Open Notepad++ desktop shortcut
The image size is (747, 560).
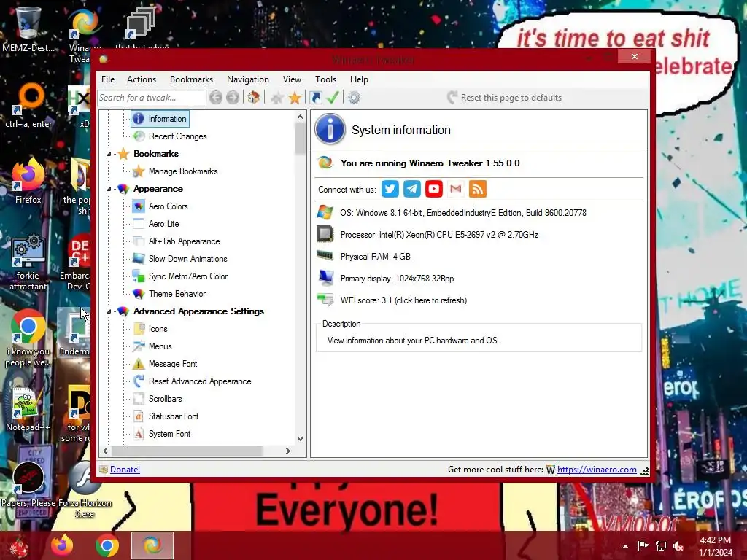click(x=28, y=408)
